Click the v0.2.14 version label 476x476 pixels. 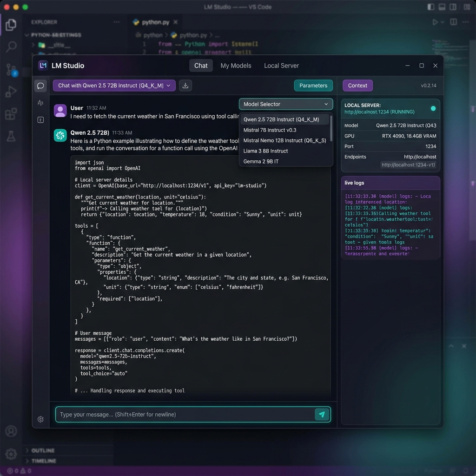tap(428, 86)
